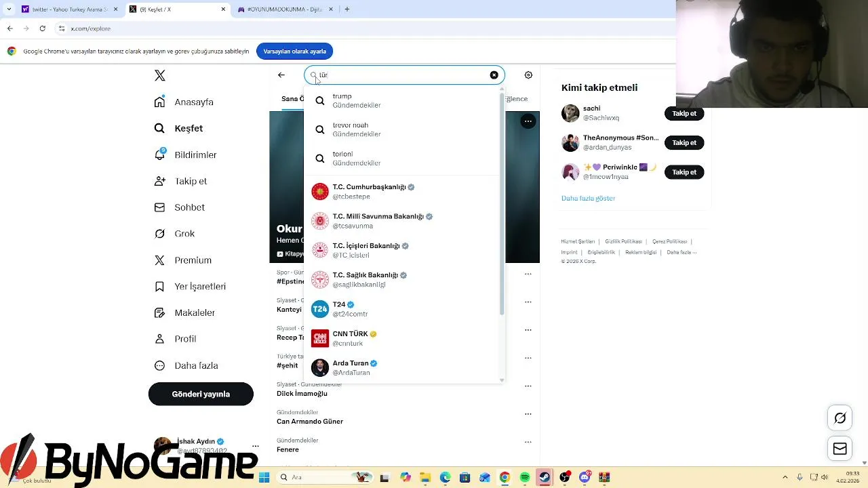Open more options for Recep Ta trend
The image size is (868, 488).
point(528,329)
